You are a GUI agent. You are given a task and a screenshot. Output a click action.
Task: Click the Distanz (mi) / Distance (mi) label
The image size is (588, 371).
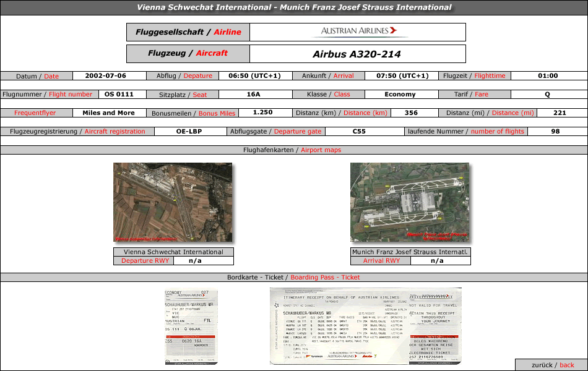coord(490,113)
